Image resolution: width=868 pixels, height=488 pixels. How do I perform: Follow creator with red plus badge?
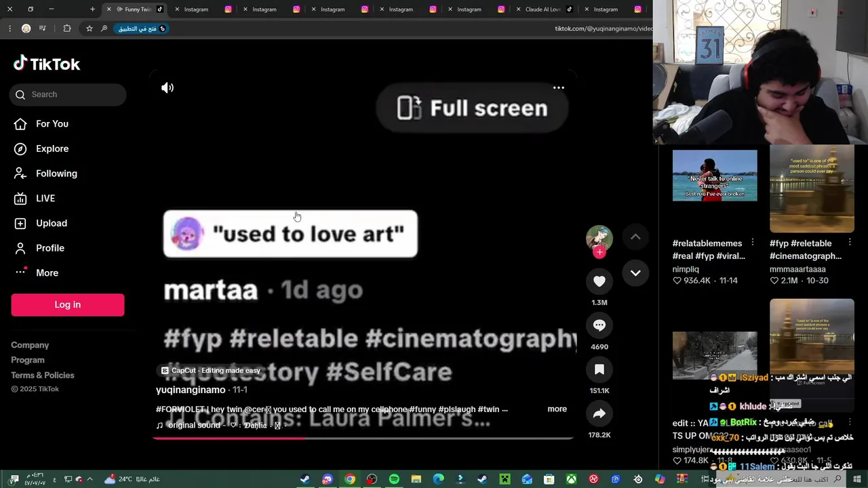599,252
